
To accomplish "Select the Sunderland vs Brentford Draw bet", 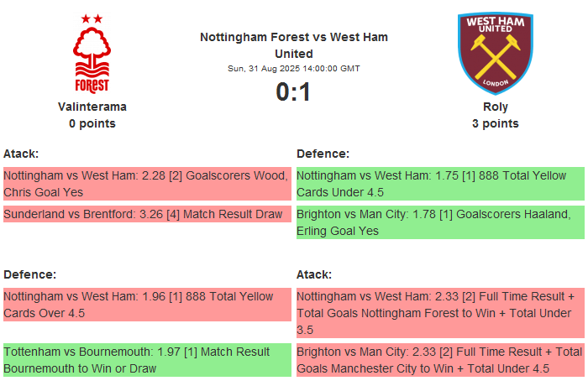I will click(146, 214).
